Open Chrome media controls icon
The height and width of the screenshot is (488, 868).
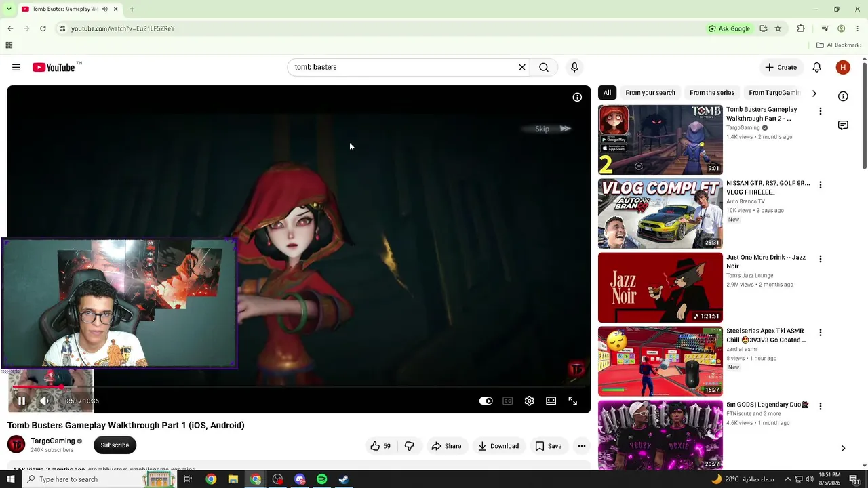click(x=825, y=28)
